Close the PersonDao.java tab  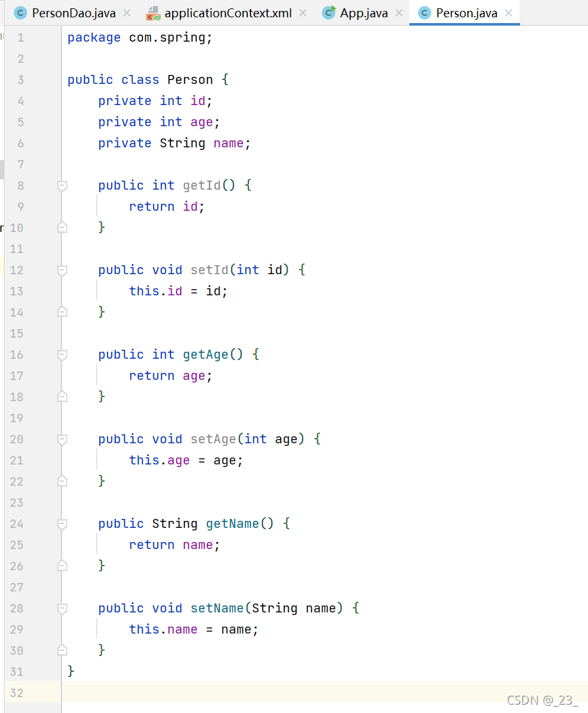tap(127, 13)
